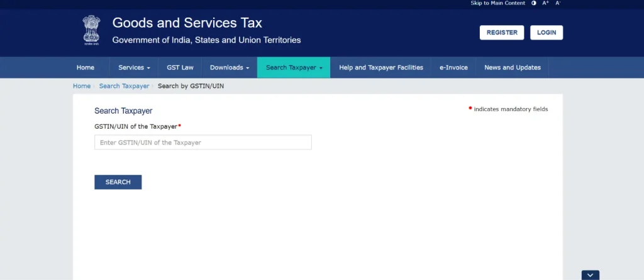
Task: Open Help and Taxpayer Facilities menu
Action: coord(380,68)
